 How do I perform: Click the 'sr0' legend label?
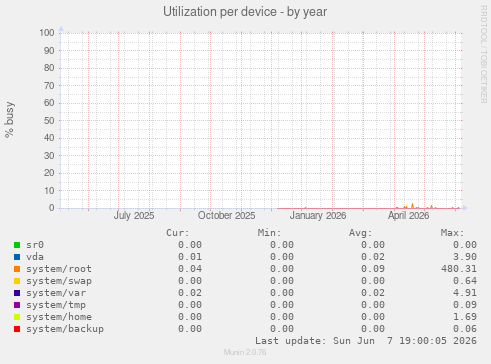(35, 245)
